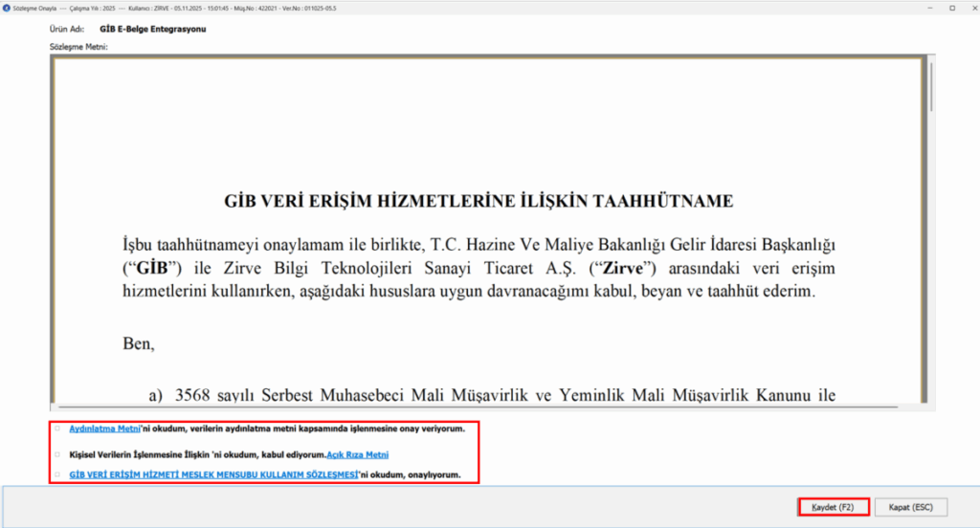980x528 pixels.
Task: Open GİB VERİ ERİŞİM HİZMETİ MESLEK MENSUBU KULLANIM SÖZLEŞMESİ link
Action: (213, 474)
